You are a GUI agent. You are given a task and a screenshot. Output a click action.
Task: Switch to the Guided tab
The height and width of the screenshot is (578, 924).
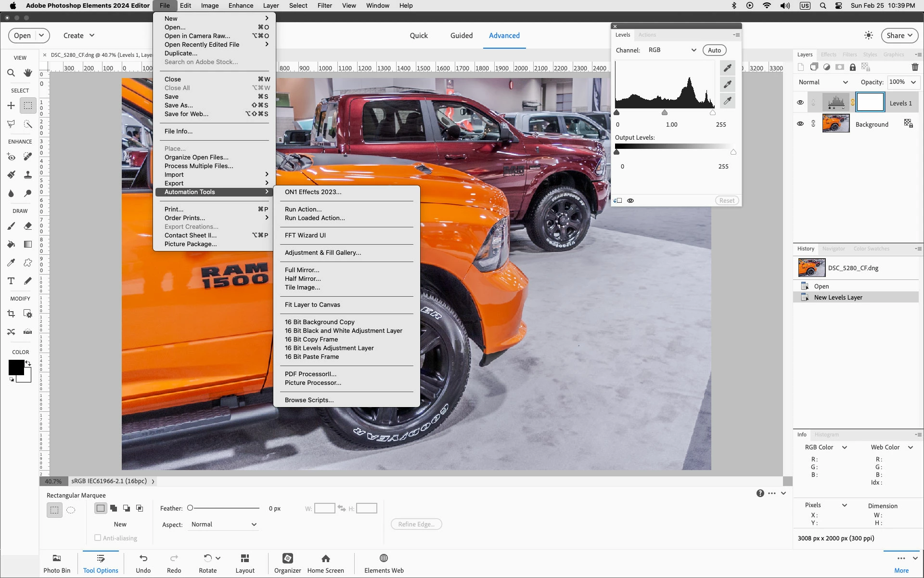461,36
